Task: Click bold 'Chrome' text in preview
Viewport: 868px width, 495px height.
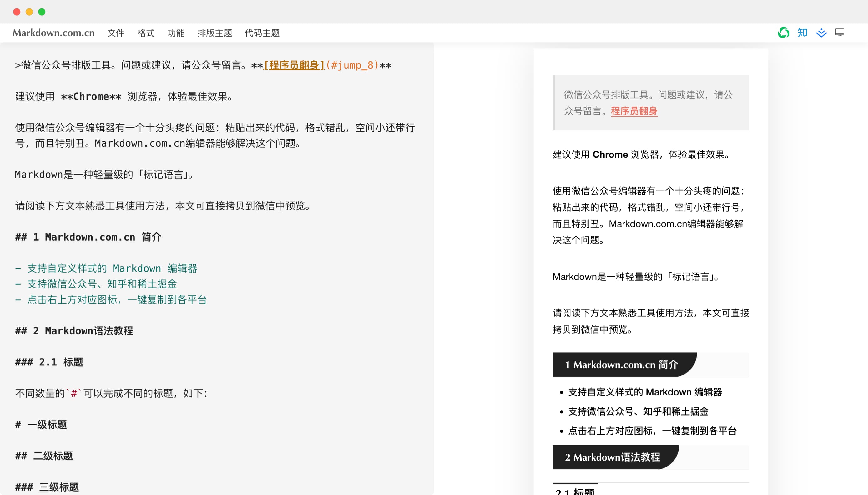Action: pyautogui.click(x=610, y=155)
